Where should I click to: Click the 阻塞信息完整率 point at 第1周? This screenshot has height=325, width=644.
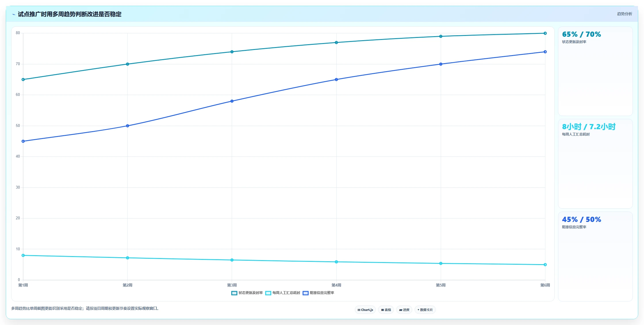point(23,141)
